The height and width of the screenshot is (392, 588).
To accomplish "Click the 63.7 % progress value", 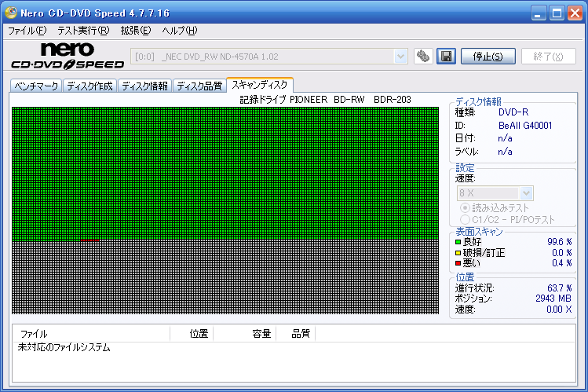I will point(560,288).
